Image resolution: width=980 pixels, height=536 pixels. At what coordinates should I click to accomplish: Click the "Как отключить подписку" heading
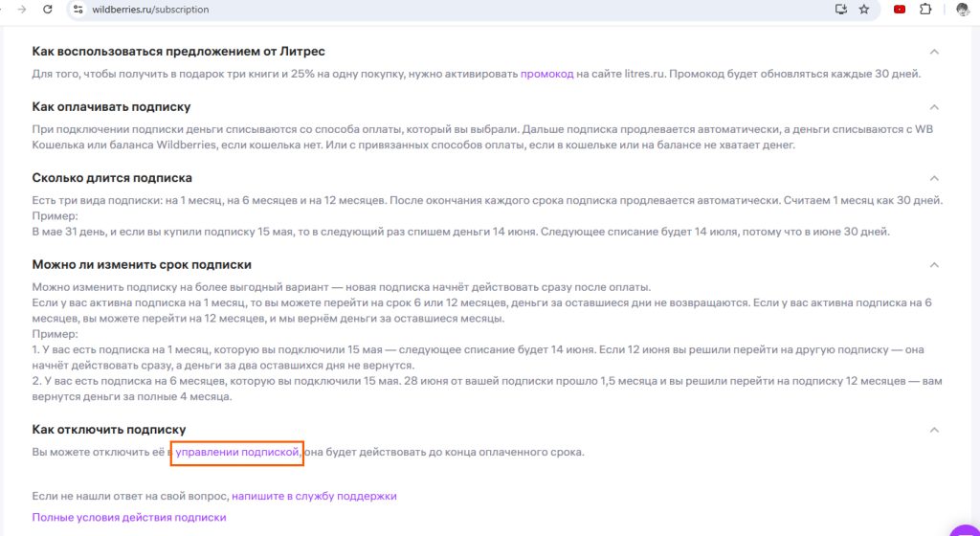tap(109, 430)
